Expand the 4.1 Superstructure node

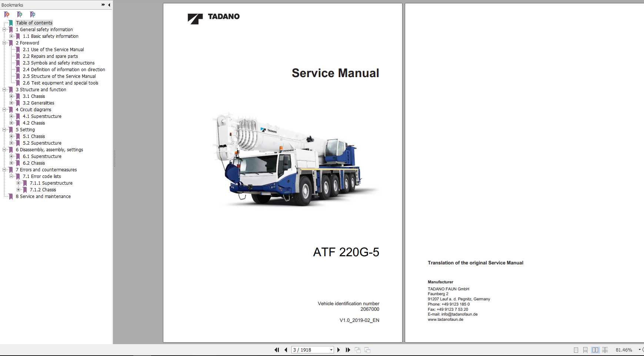pos(11,116)
